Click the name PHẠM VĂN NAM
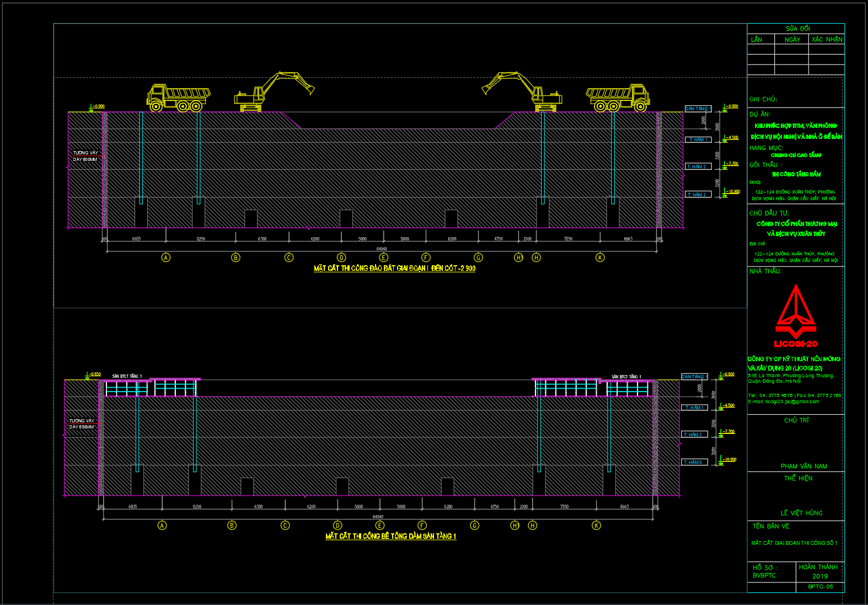The image size is (868, 605). pos(803,467)
